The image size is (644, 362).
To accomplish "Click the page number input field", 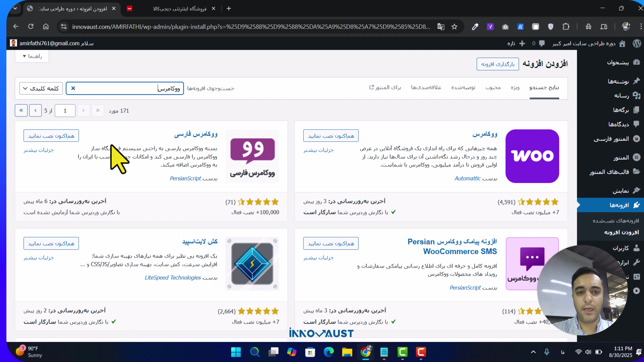I will (x=65, y=110).
